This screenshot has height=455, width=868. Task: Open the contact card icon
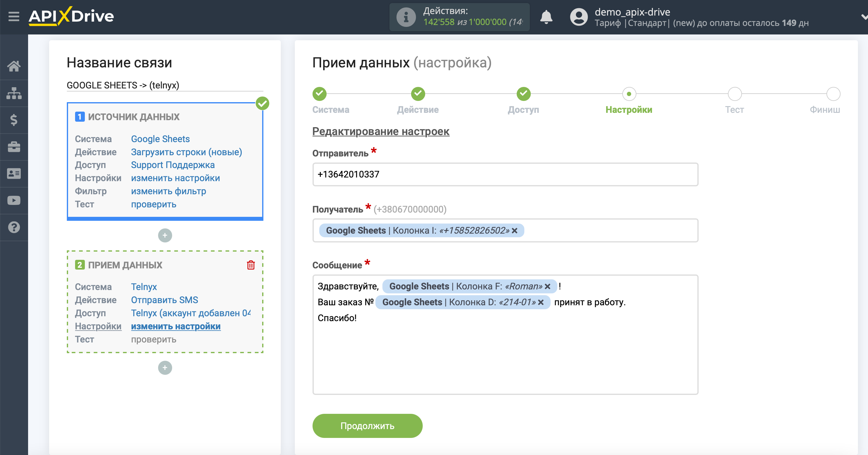click(x=14, y=174)
